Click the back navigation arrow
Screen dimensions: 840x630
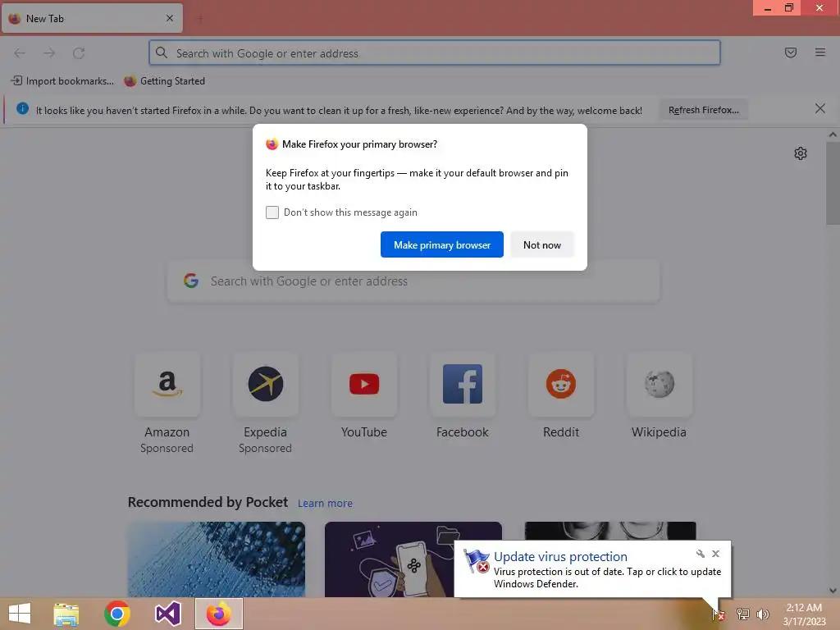[x=20, y=53]
